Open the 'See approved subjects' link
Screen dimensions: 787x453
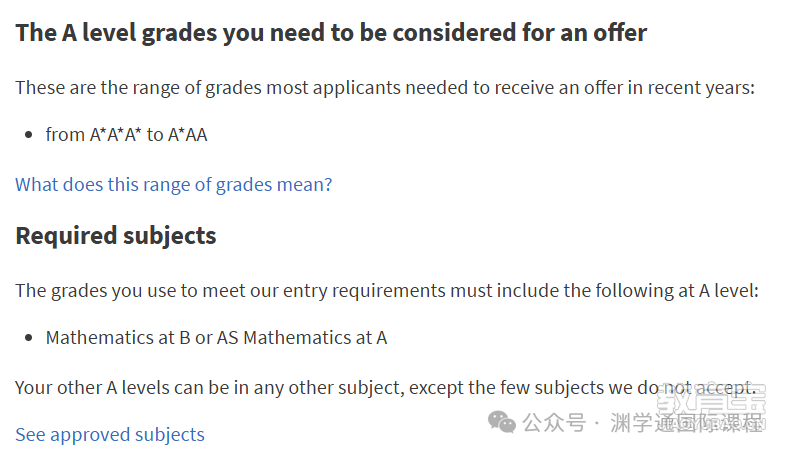pyautogui.click(x=110, y=434)
